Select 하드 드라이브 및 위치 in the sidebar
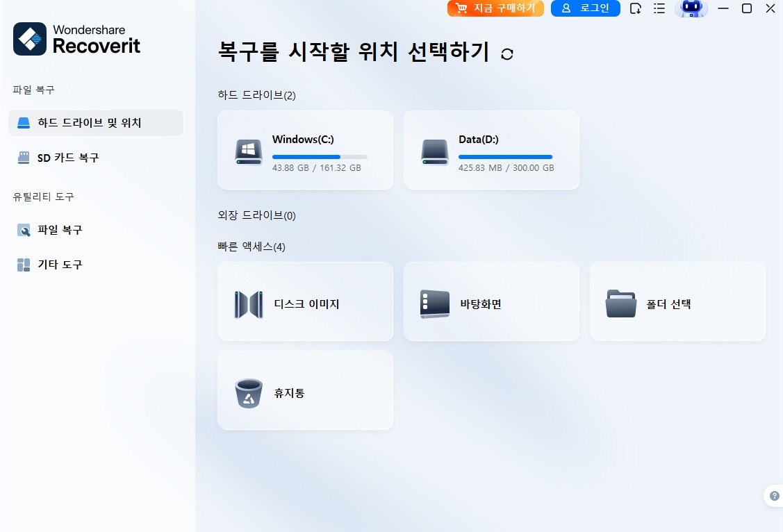Image resolution: width=783 pixels, height=532 pixels. (95, 123)
